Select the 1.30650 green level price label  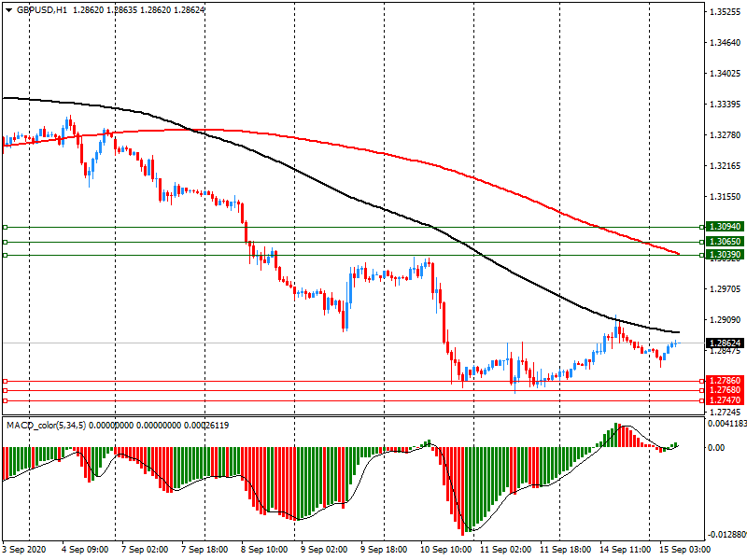point(725,242)
